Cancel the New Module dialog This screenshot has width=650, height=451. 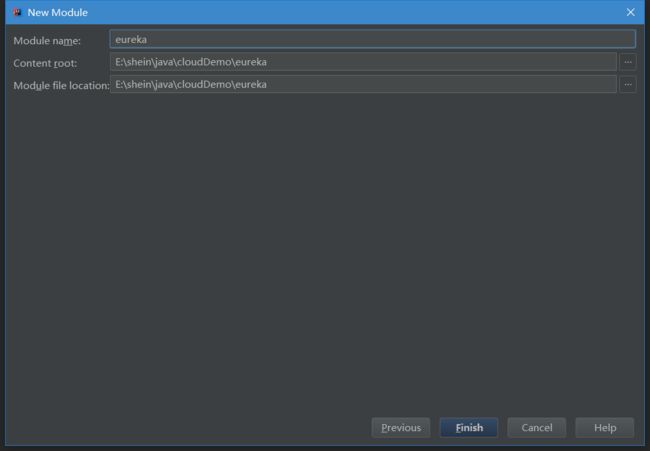pos(537,427)
